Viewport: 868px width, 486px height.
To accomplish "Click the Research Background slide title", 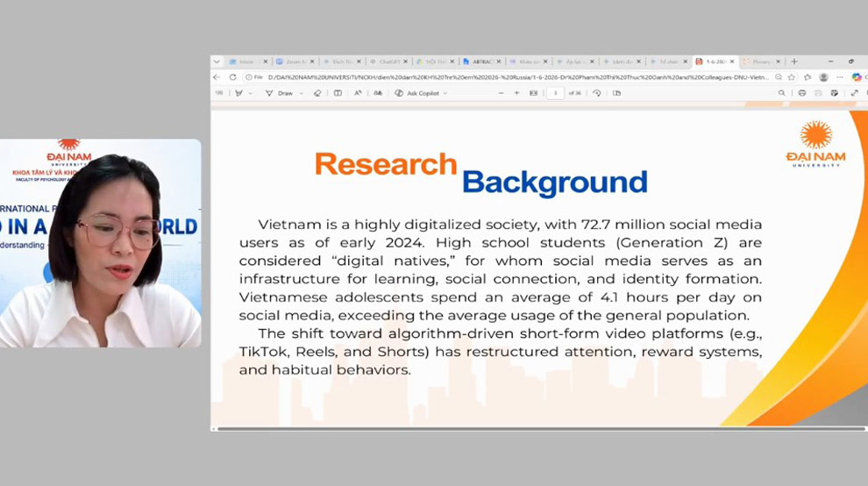I will pyautogui.click(x=481, y=174).
